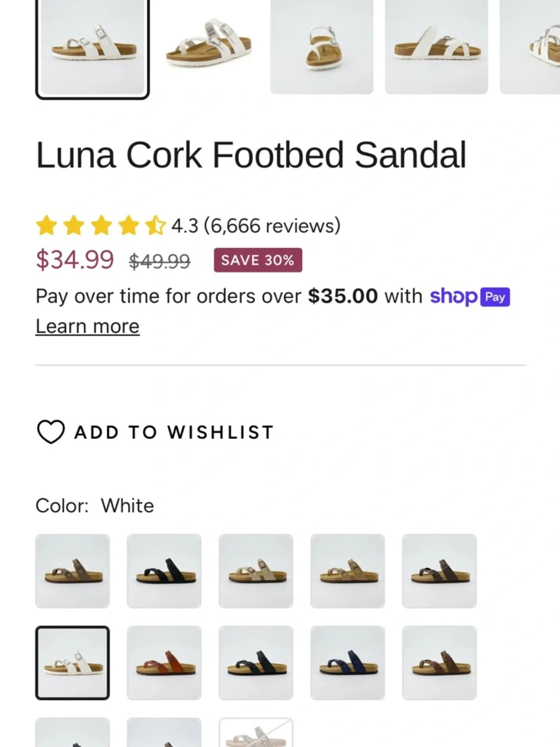Choose the navy blue sandal color swatch
This screenshot has height=747, width=560.
tap(348, 663)
